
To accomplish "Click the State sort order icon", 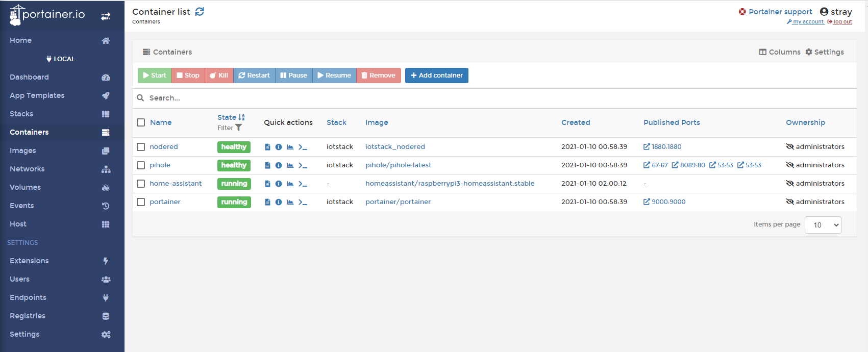I will pyautogui.click(x=241, y=117).
